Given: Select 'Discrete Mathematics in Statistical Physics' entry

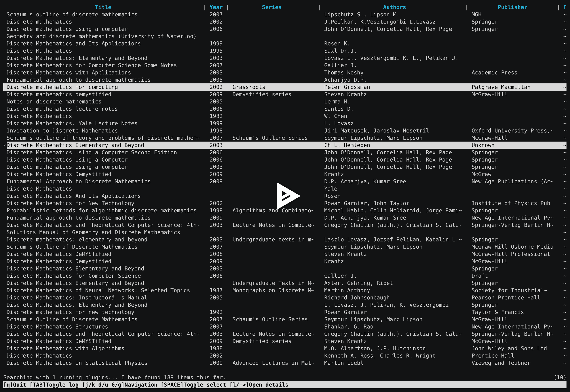Looking at the screenshot, I should click(77, 363).
